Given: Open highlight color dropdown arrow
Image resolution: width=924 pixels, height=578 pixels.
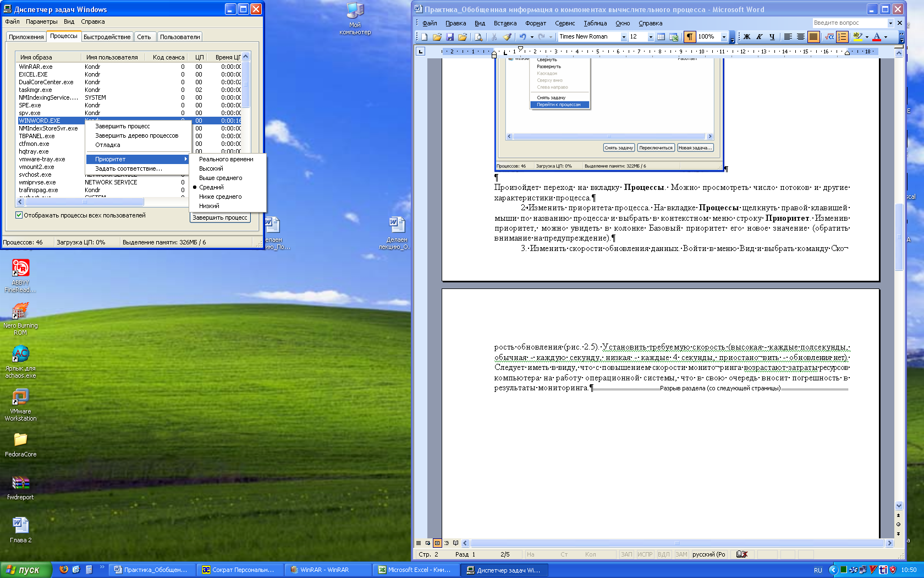Looking at the screenshot, I should (x=867, y=37).
